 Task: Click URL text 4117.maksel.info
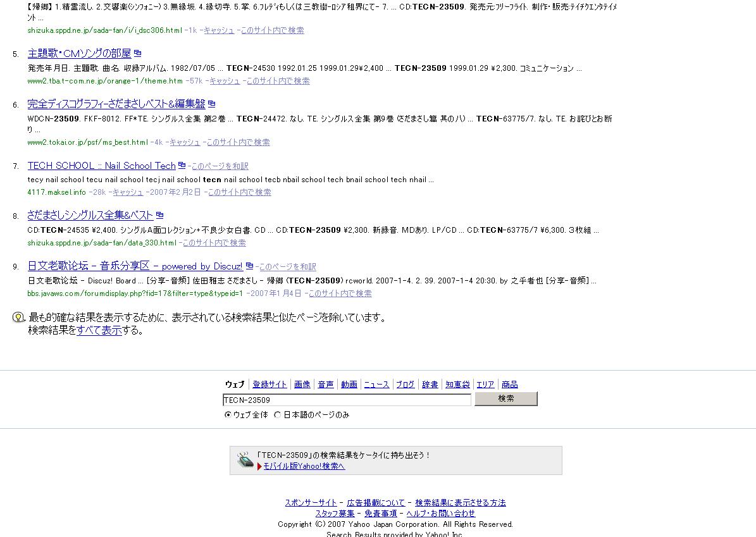pos(56,192)
